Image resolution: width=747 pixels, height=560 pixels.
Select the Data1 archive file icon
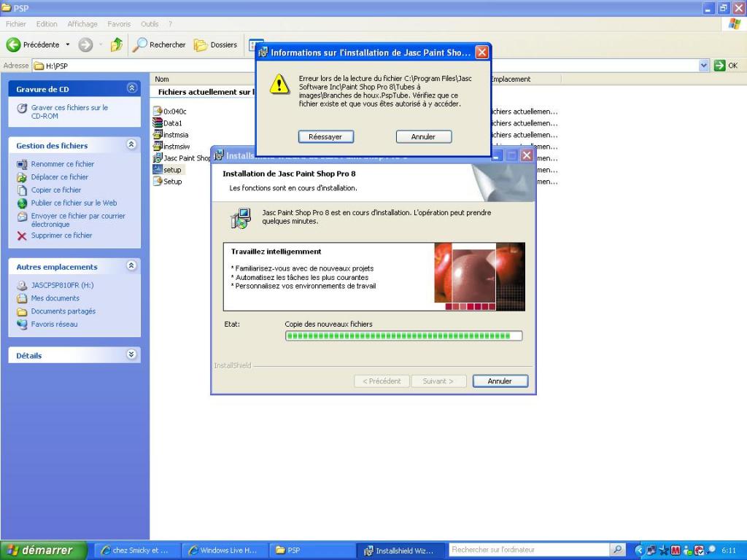(x=157, y=123)
